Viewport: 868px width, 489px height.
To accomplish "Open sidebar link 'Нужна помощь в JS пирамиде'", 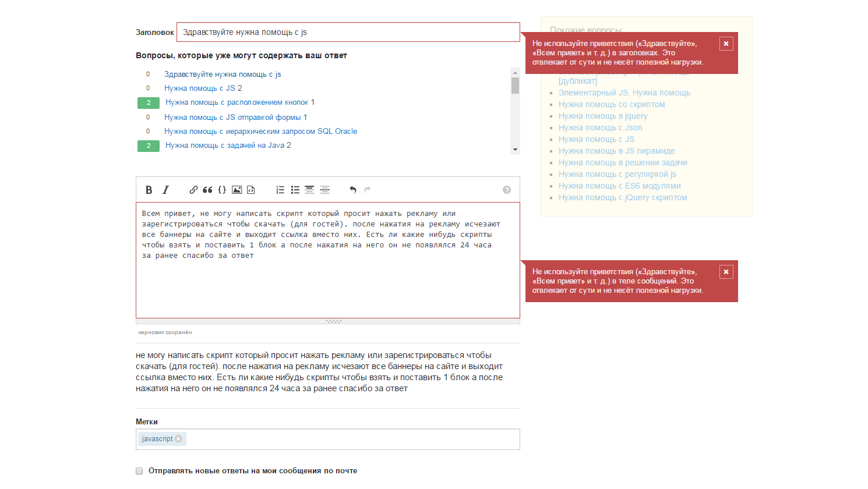I will tap(617, 151).
